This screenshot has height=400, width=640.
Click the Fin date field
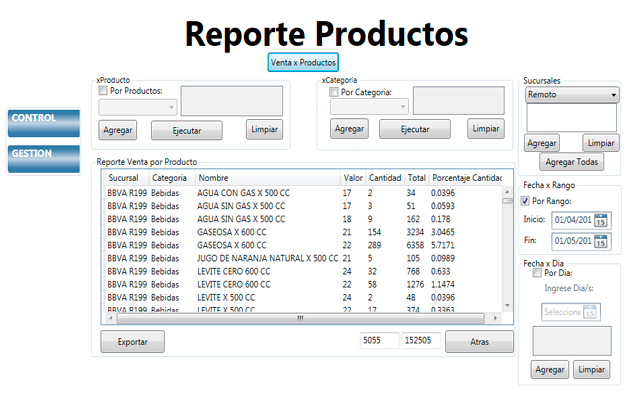tap(581, 241)
